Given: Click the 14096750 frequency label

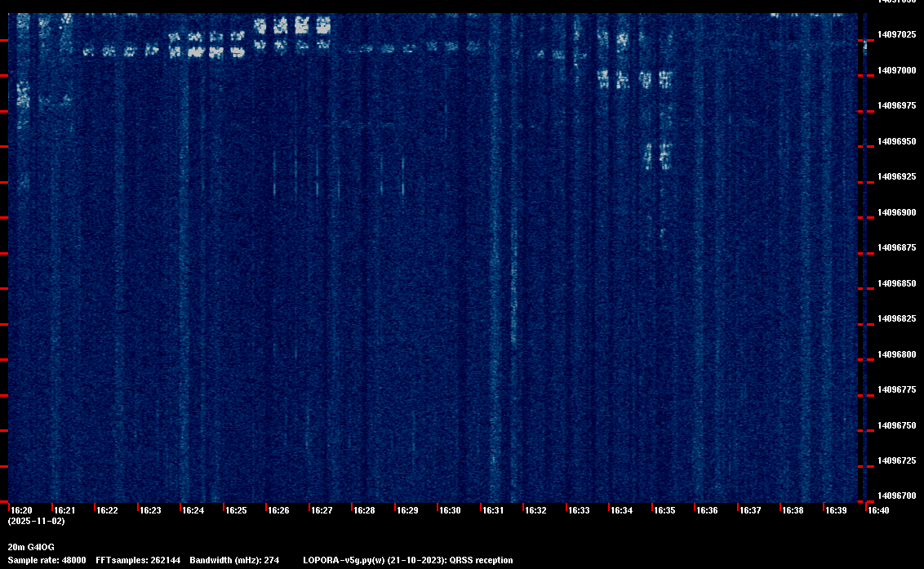Looking at the screenshot, I should tap(897, 425).
